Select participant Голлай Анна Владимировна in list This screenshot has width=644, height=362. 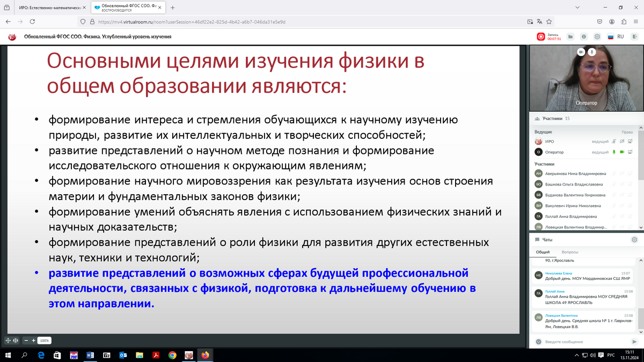pyautogui.click(x=570, y=216)
